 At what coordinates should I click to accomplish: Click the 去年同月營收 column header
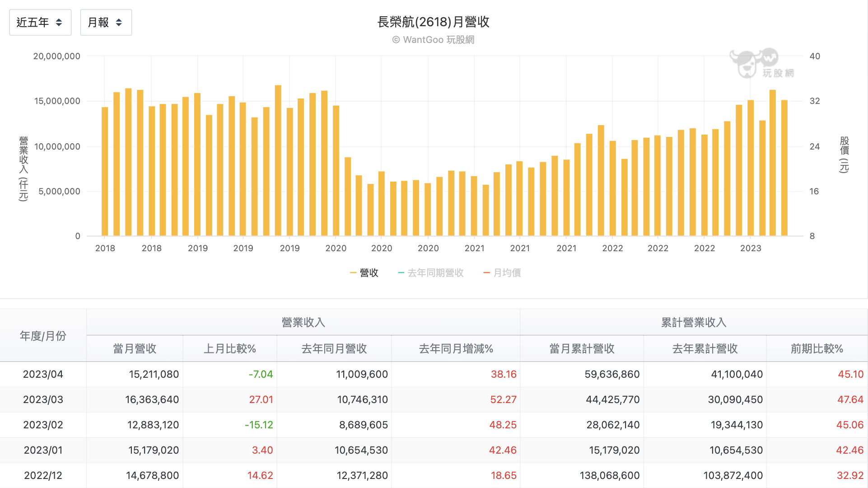click(x=334, y=349)
